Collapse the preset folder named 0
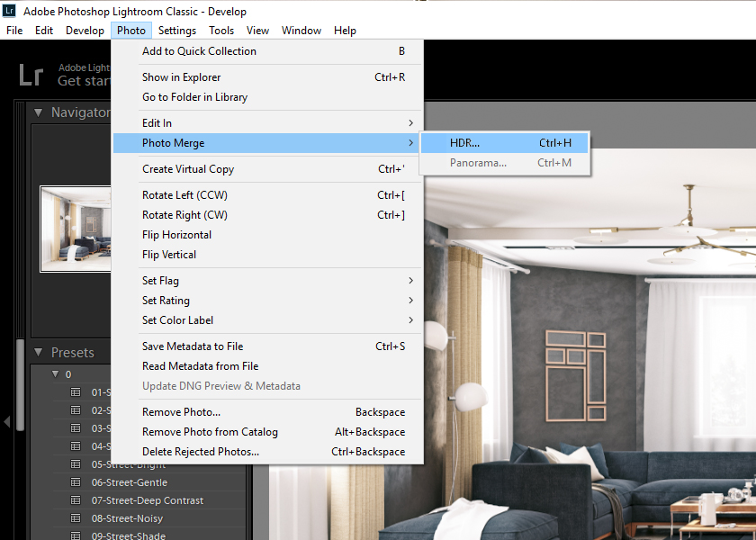Image resolution: width=756 pixels, height=540 pixels. 56,374
